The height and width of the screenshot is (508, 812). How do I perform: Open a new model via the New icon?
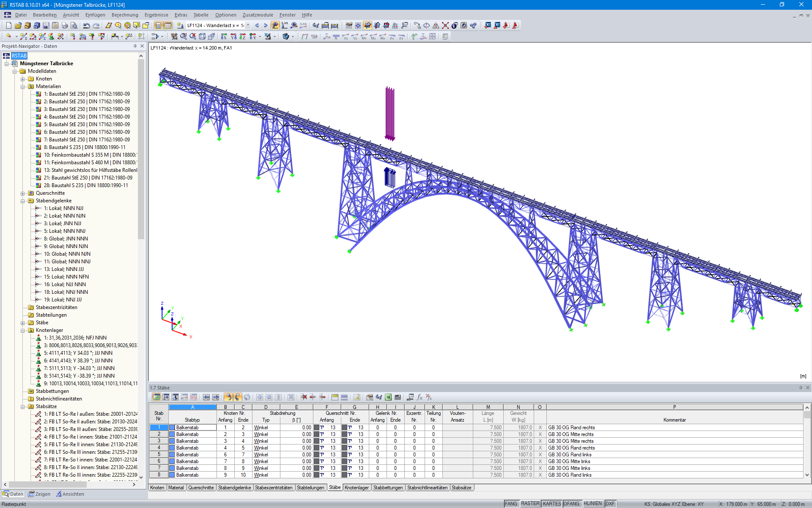click(x=8, y=25)
